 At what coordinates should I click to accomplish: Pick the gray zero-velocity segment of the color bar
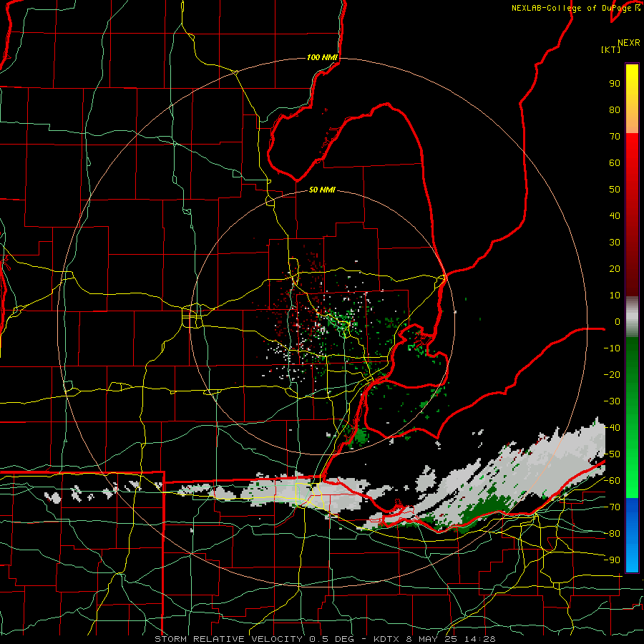pyautogui.click(x=632, y=316)
